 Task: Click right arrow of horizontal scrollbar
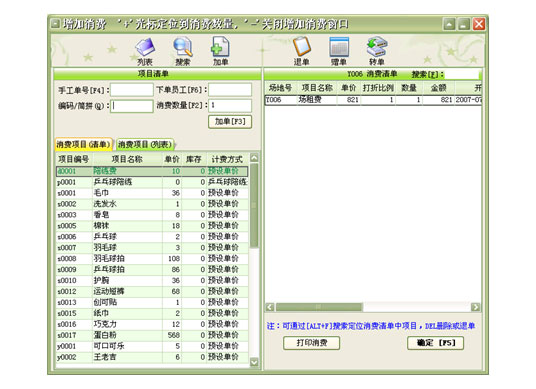click(475, 307)
